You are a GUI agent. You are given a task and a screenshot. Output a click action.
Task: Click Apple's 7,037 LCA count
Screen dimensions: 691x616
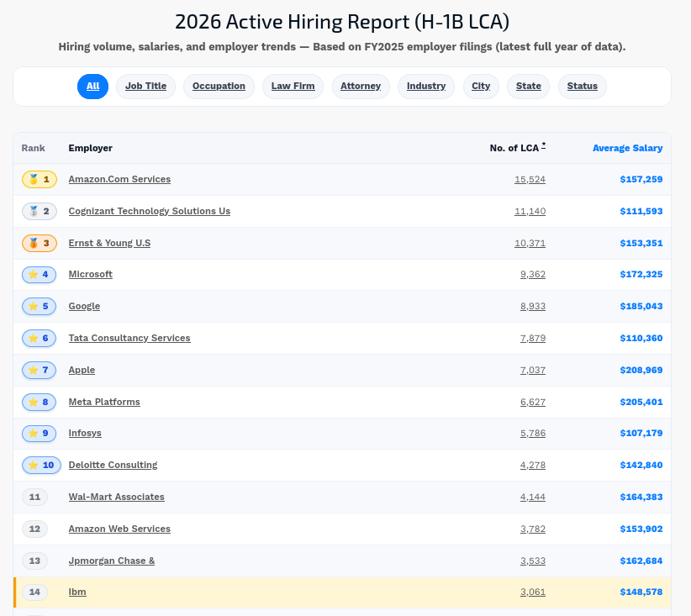533,370
